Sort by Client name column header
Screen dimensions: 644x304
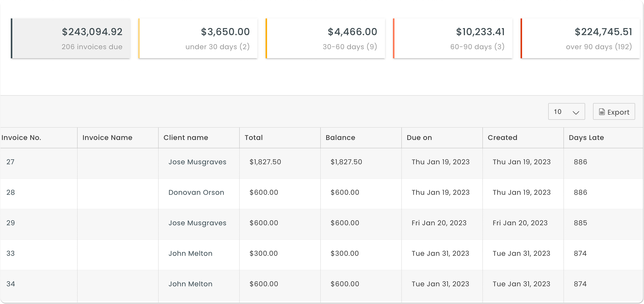pos(186,137)
